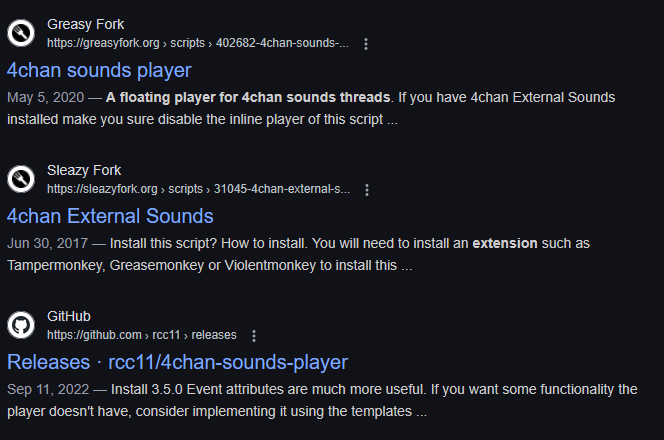Open three-dot menu beside sleazyfork.org URL
664x440 pixels.
pyautogui.click(x=367, y=190)
